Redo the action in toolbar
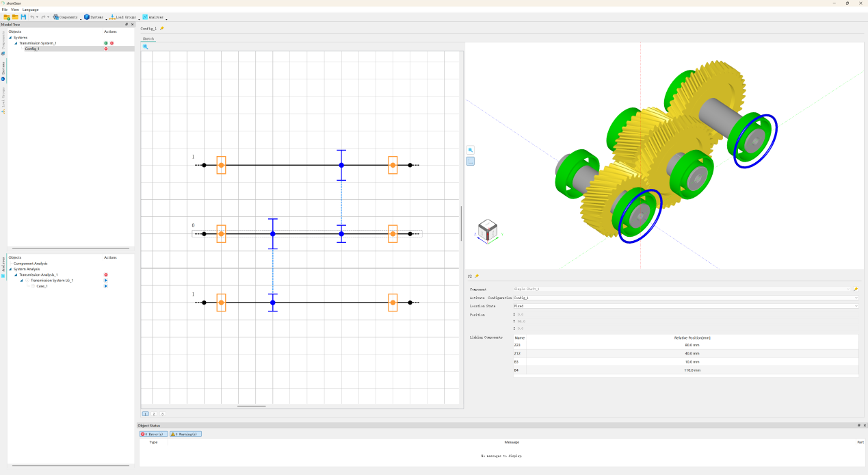Screen dimensions: 868x475 [x=44, y=16]
